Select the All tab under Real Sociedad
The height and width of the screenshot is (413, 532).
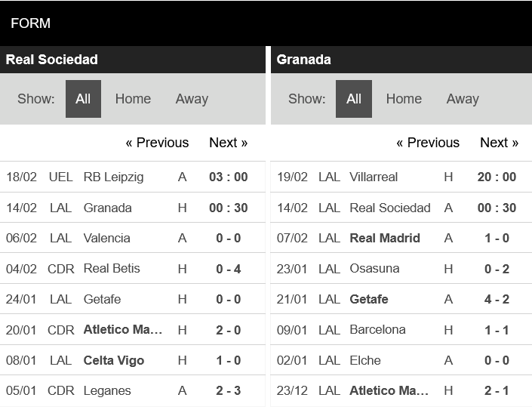click(x=83, y=99)
